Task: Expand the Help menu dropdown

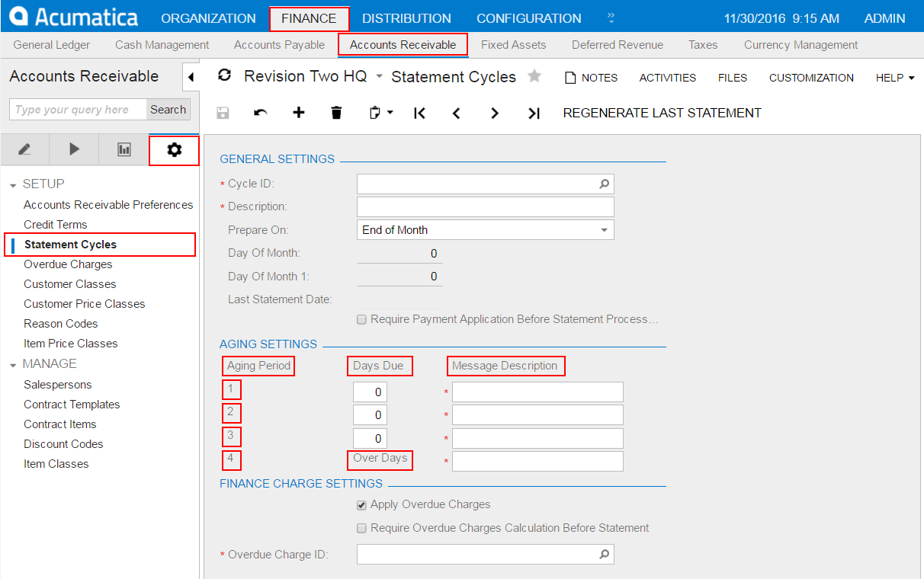Action: pyautogui.click(x=894, y=78)
